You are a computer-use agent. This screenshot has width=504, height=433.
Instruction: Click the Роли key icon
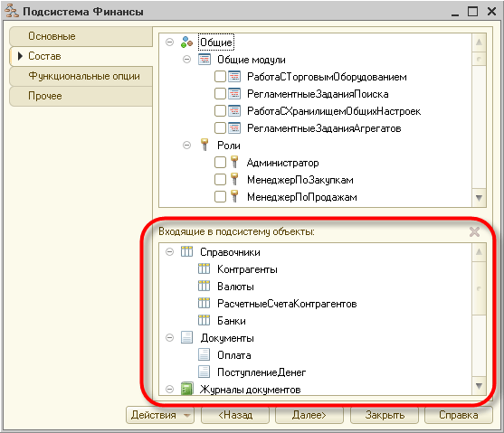pyautogui.click(x=204, y=145)
